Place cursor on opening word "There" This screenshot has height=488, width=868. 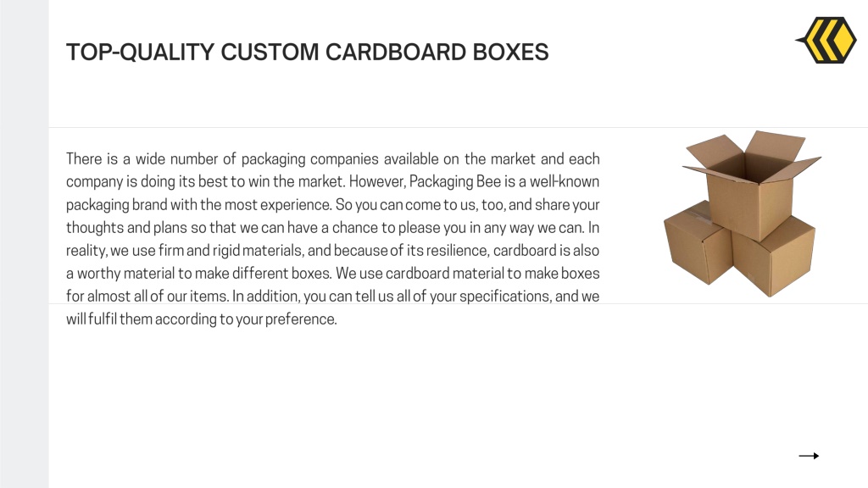point(84,158)
